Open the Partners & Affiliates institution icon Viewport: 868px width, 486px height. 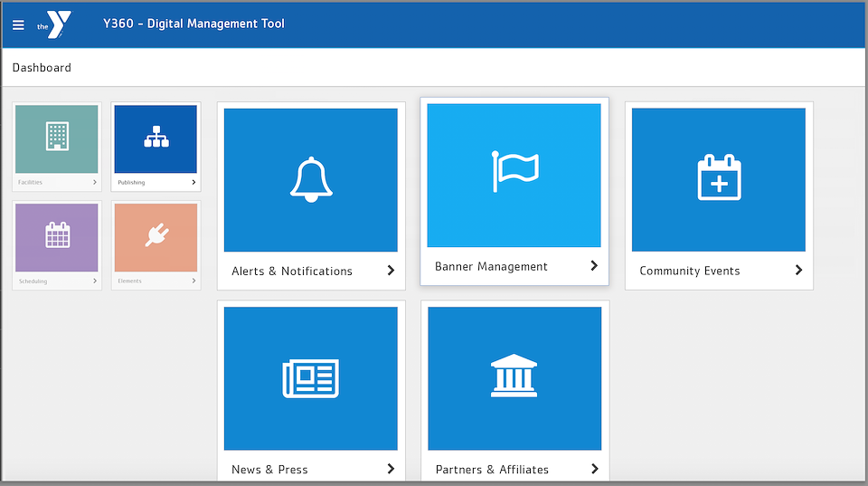pos(514,376)
